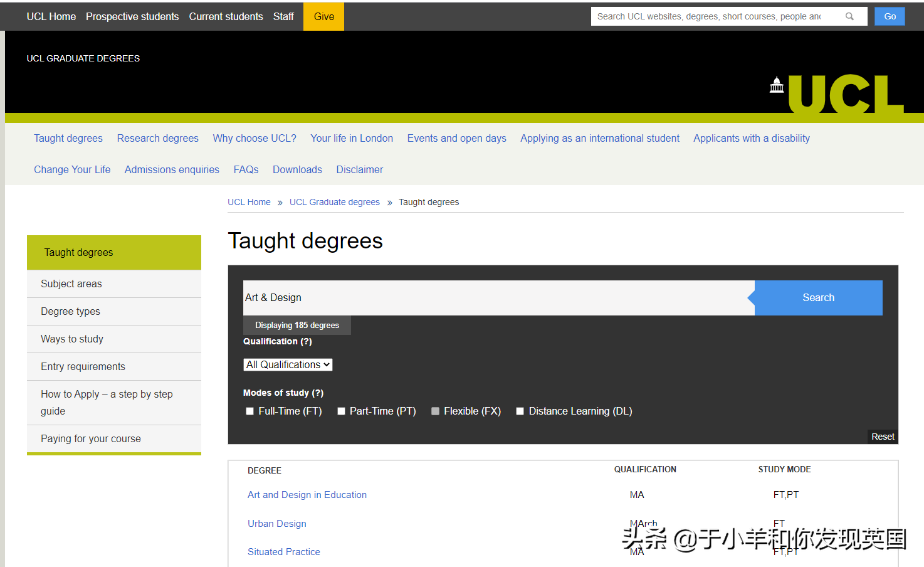Image resolution: width=924 pixels, height=567 pixels.
Task: Open Events and open days link
Action: (x=457, y=139)
